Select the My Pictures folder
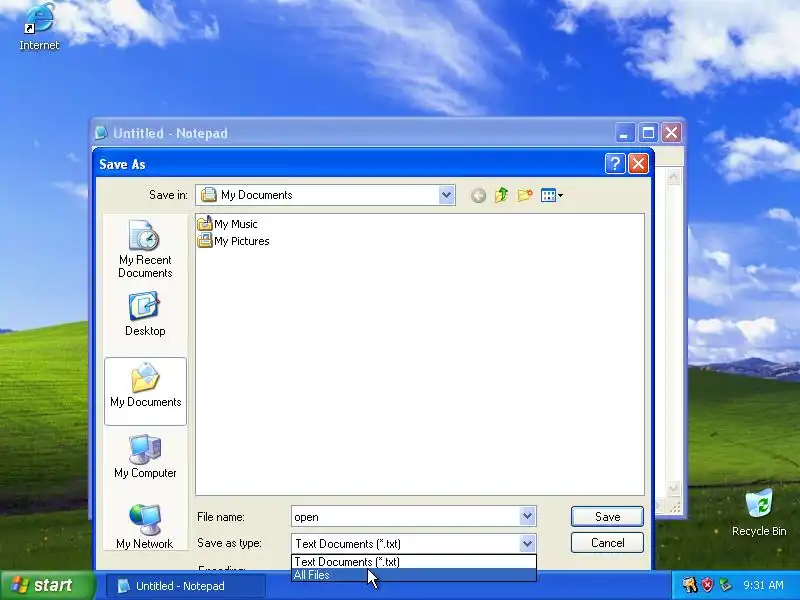Screen dimensions: 800x600 [x=234, y=241]
